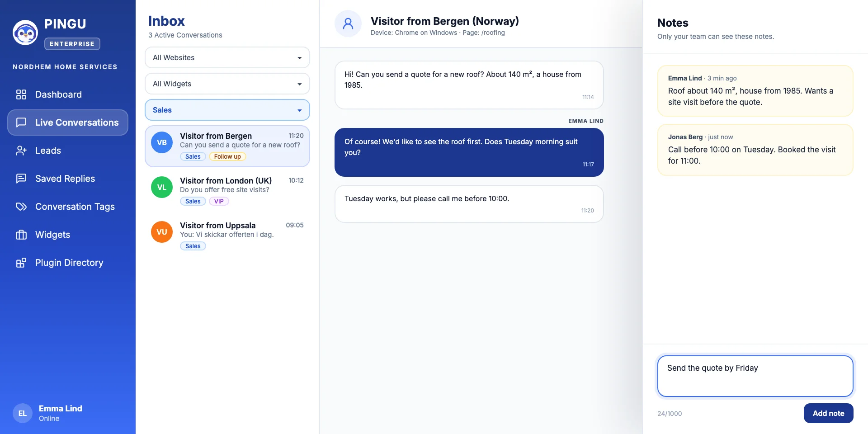Screen dimensions: 868x434
Task: Focus the note text field
Action: (x=755, y=376)
